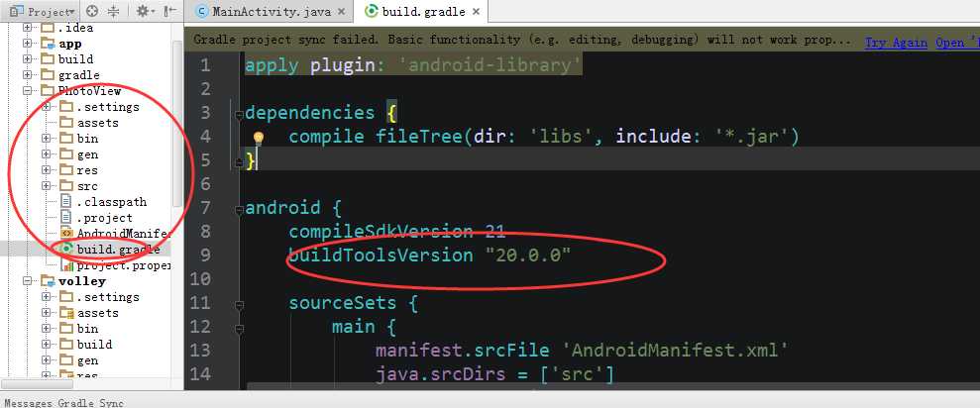
Task: Expand gen folder under volley
Action: click(47, 359)
